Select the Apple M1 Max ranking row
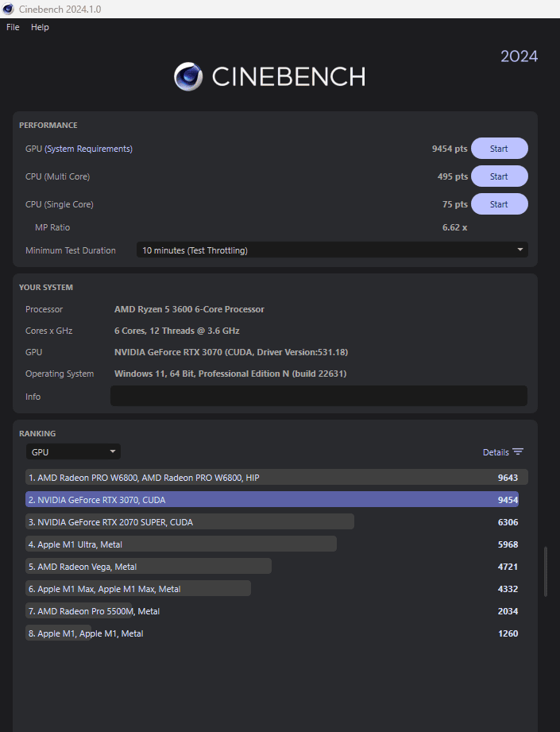 click(x=276, y=589)
